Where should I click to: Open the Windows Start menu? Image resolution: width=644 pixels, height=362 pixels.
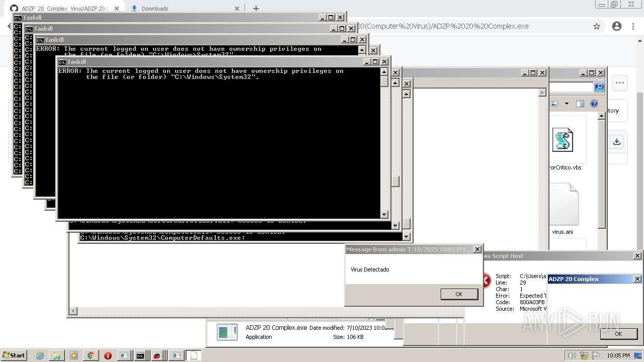[14, 355]
